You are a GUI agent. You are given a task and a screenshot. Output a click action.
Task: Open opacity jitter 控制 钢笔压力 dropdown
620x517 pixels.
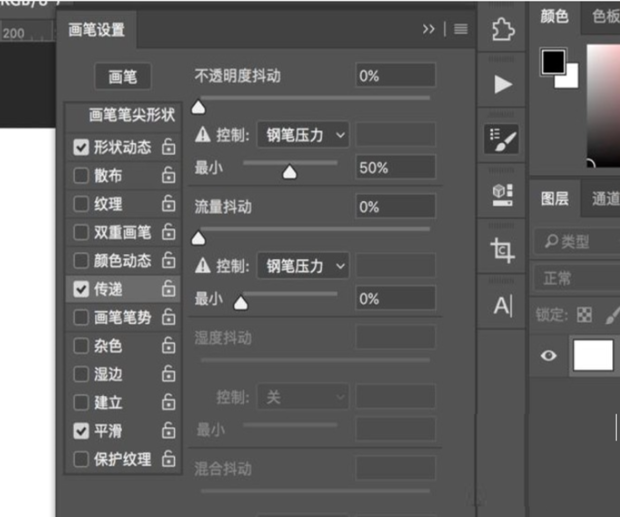(303, 135)
